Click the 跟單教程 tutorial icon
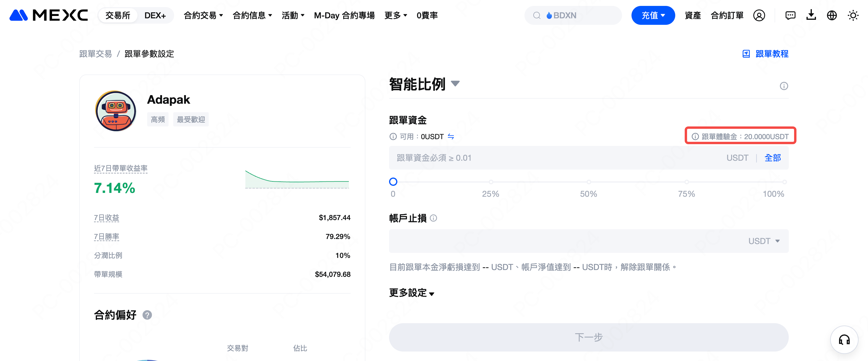This screenshot has height=361, width=868. pos(746,54)
